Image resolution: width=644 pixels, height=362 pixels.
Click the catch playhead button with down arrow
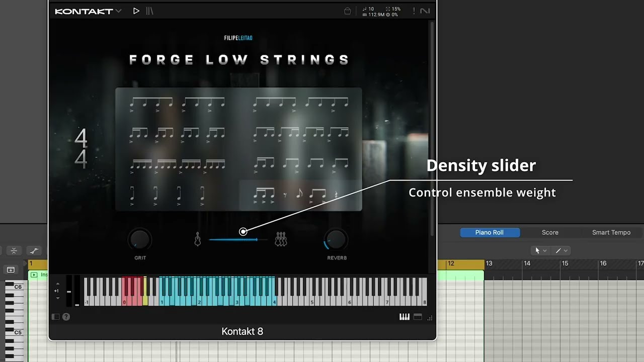coord(11,270)
